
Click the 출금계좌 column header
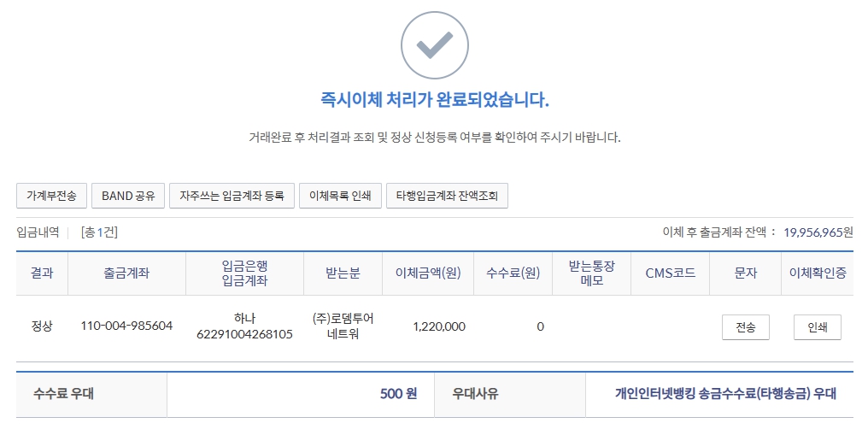pos(126,273)
